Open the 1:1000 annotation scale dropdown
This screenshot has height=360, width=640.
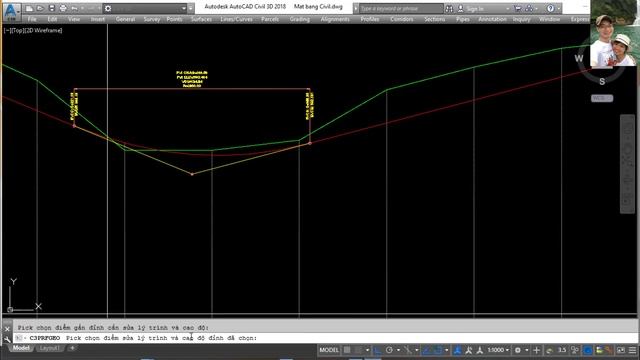498,350
